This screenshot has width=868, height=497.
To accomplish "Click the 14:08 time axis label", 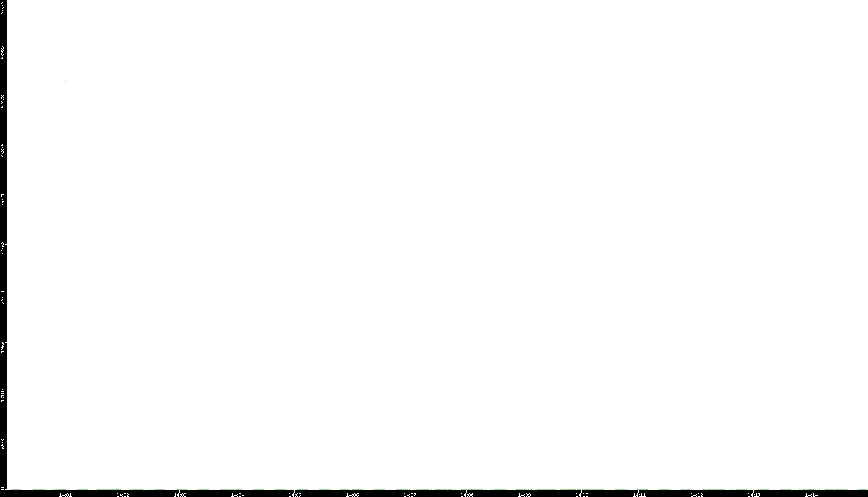I will click(x=467, y=495).
